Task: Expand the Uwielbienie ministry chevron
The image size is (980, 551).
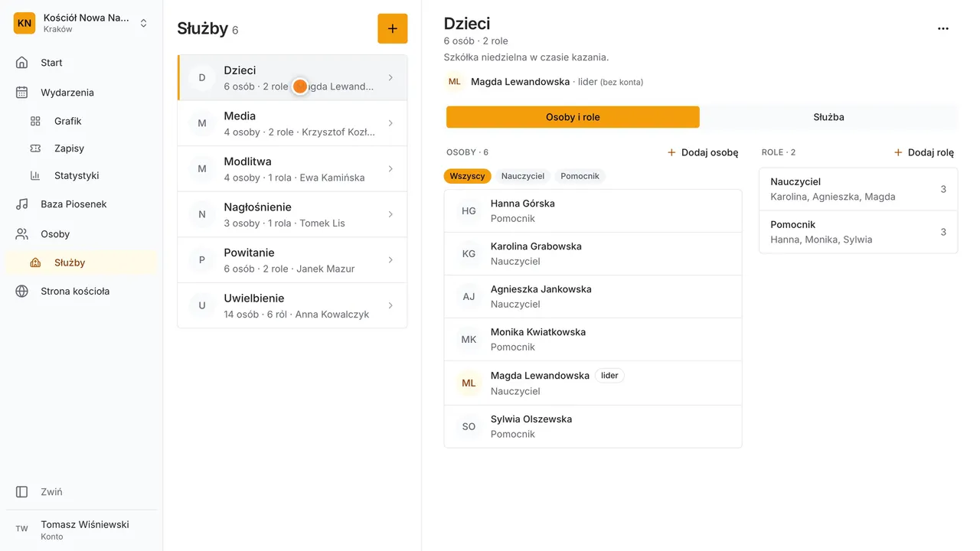Action: [390, 305]
